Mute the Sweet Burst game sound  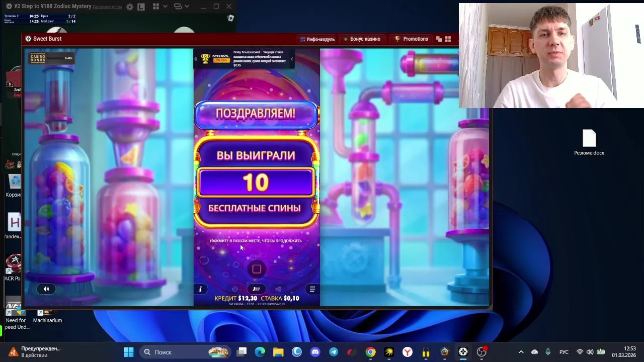[46, 289]
